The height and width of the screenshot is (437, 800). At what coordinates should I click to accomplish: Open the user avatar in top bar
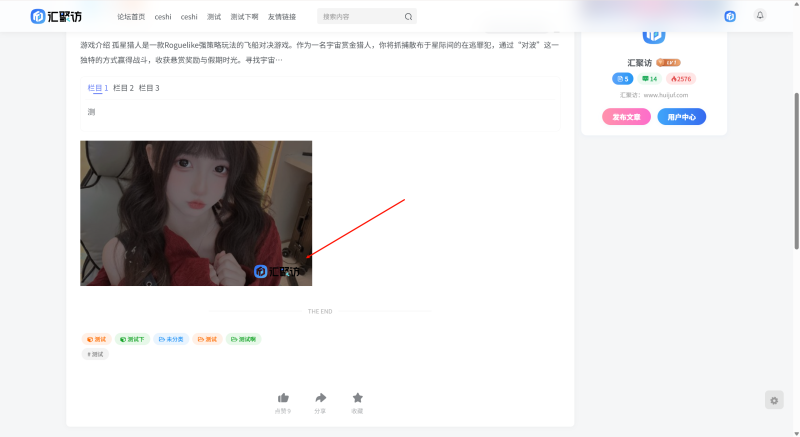pyautogui.click(x=730, y=16)
